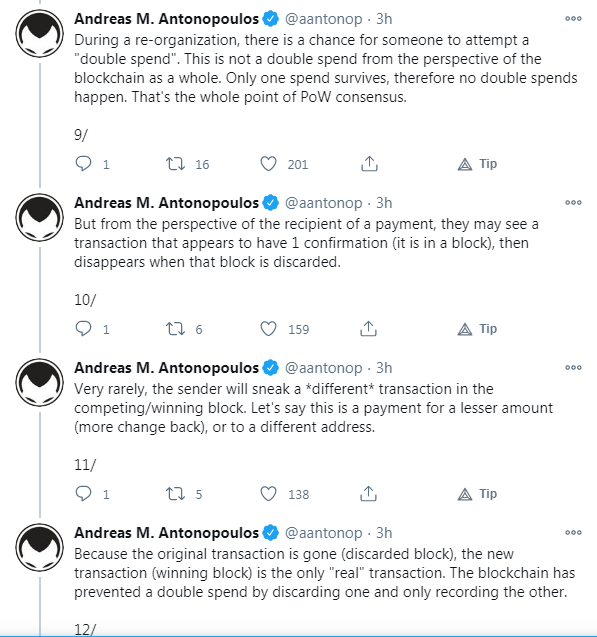Share the tweet numbered 10/

368,328
